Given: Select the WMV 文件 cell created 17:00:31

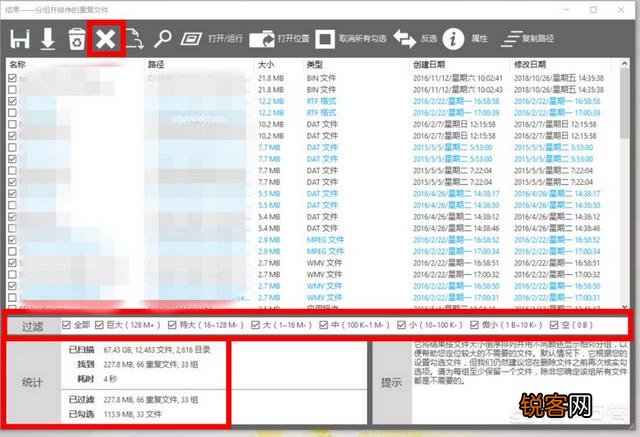Looking at the screenshot, I should 324,297.
